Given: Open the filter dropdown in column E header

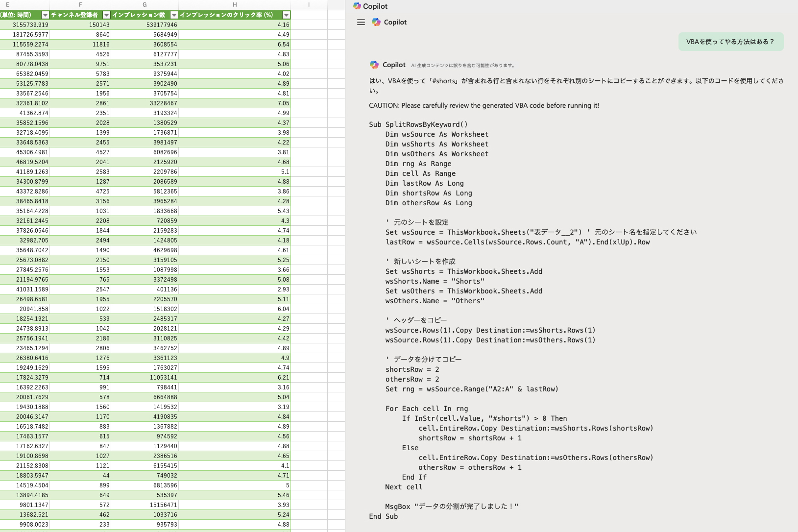Looking at the screenshot, I should click(46, 15).
